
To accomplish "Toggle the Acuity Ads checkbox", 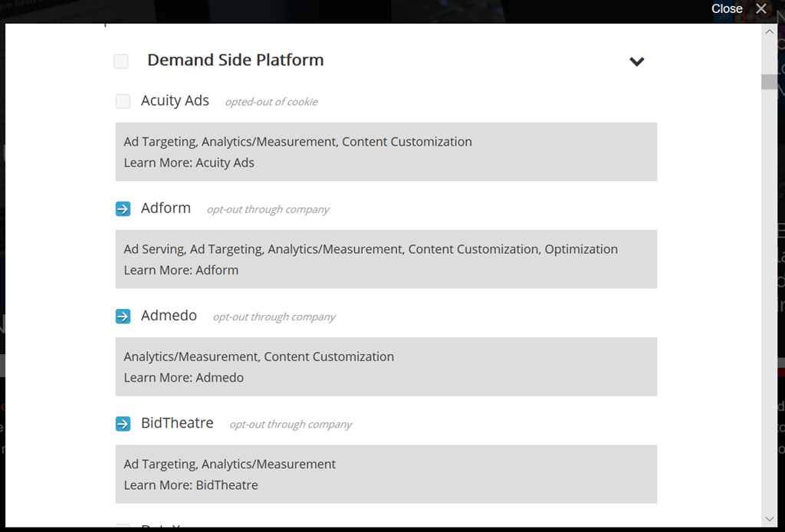I will 123,101.
